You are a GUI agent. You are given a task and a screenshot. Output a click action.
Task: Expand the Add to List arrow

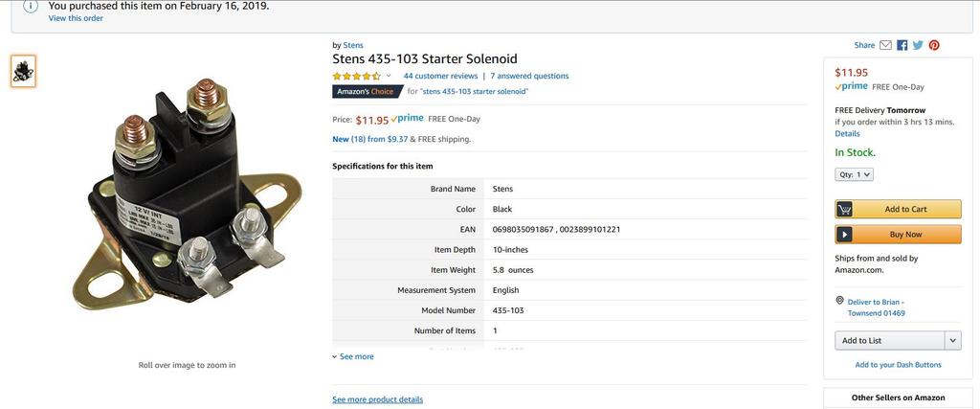tap(952, 340)
